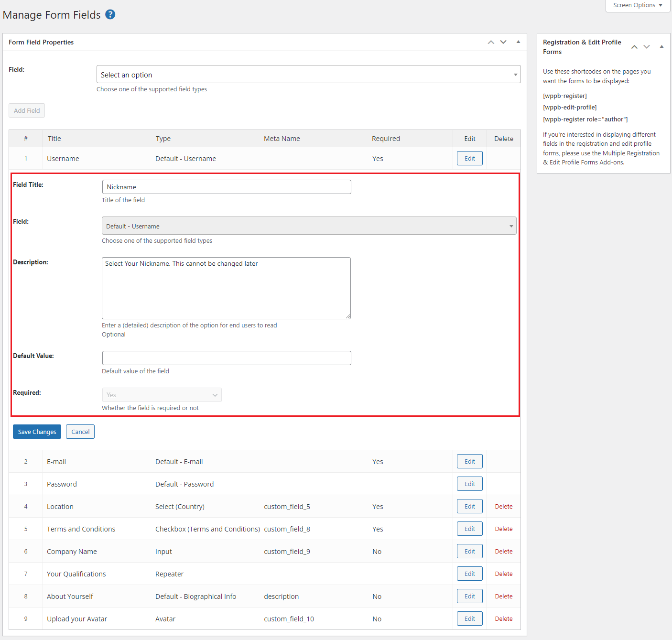
Task: Move Form Field Properties panel up
Action: point(491,42)
